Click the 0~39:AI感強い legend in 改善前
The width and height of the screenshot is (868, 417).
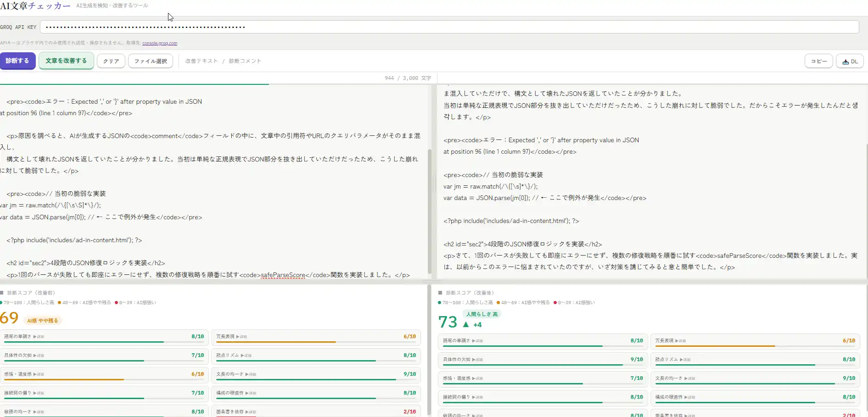click(x=135, y=303)
